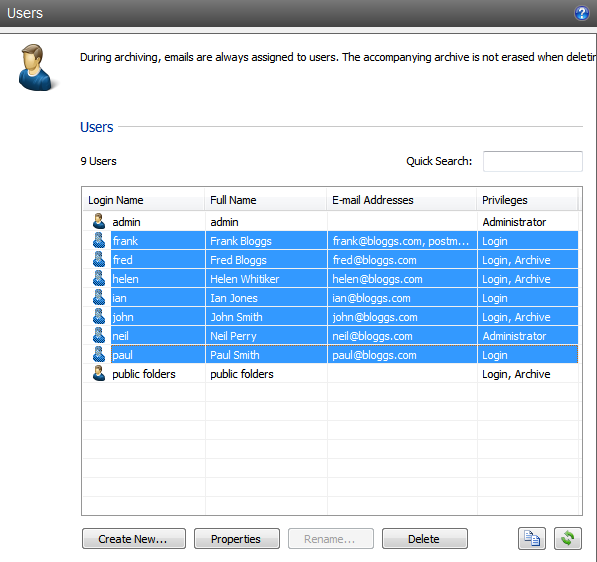This screenshot has height=562, width=597.
Task: Click the Create New... button
Action: 134,539
